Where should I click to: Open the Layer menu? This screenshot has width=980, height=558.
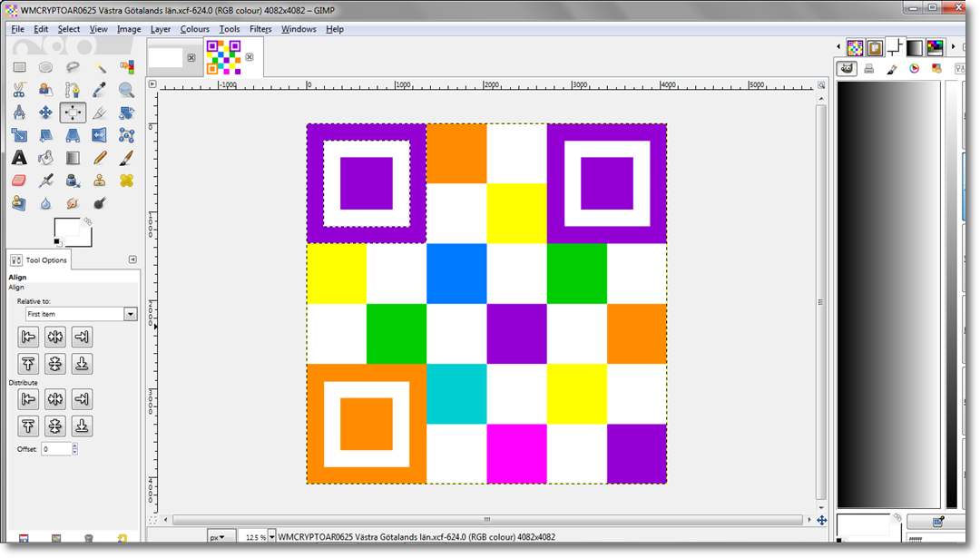coord(161,29)
